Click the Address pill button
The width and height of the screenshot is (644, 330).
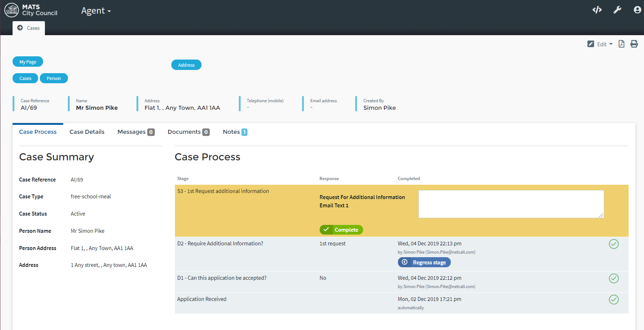coord(186,65)
